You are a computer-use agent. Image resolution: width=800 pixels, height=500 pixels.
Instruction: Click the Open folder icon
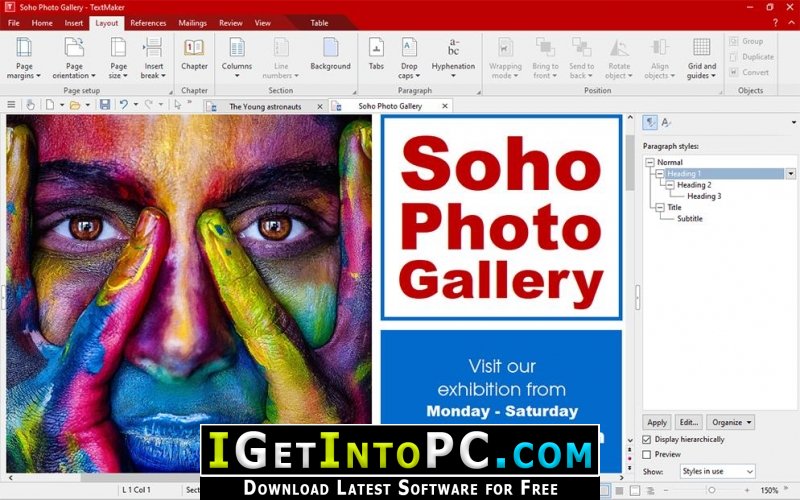pos(75,105)
